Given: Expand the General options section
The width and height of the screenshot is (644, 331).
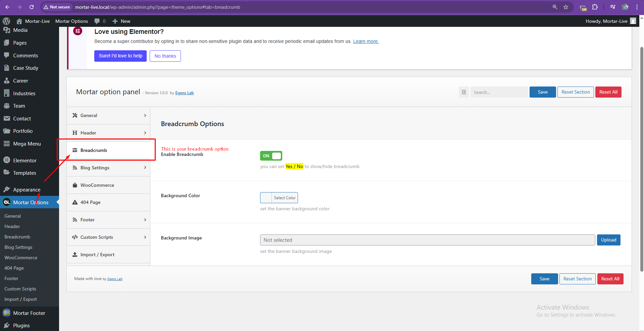Looking at the screenshot, I should coord(108,115).
